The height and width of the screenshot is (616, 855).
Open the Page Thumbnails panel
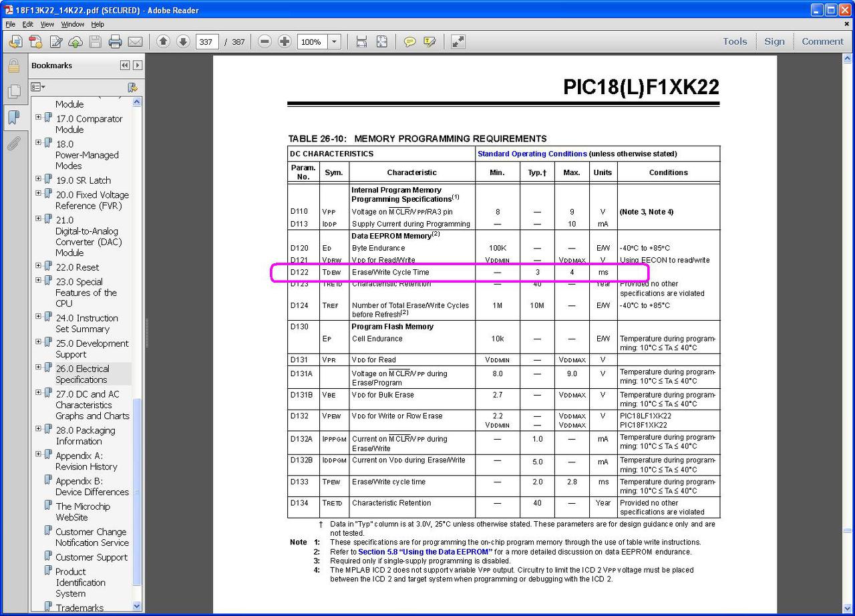pos(13,92)
